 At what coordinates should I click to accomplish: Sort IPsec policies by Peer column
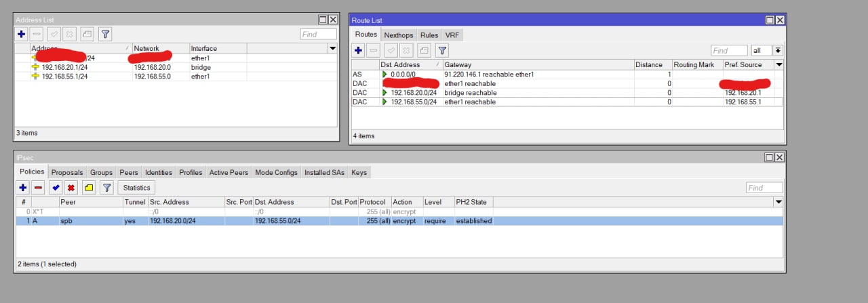91,202
